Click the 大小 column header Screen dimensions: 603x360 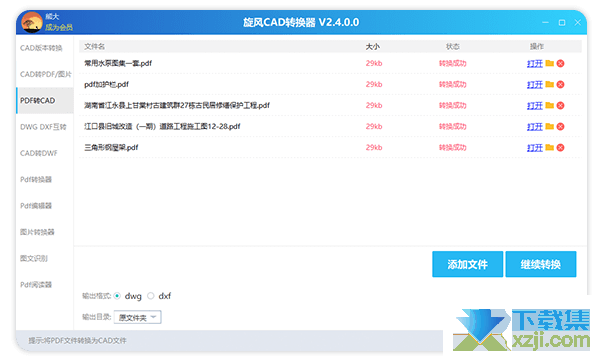point(372,47)
